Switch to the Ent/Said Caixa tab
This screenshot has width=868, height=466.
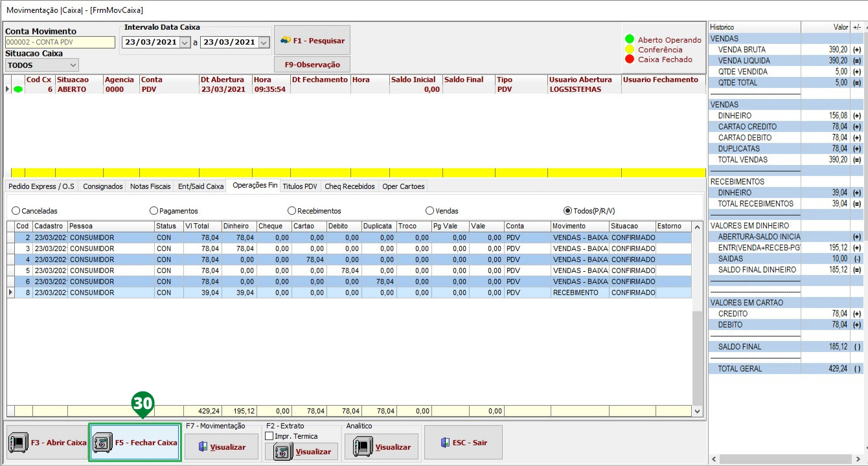click(x=201, y=186)
